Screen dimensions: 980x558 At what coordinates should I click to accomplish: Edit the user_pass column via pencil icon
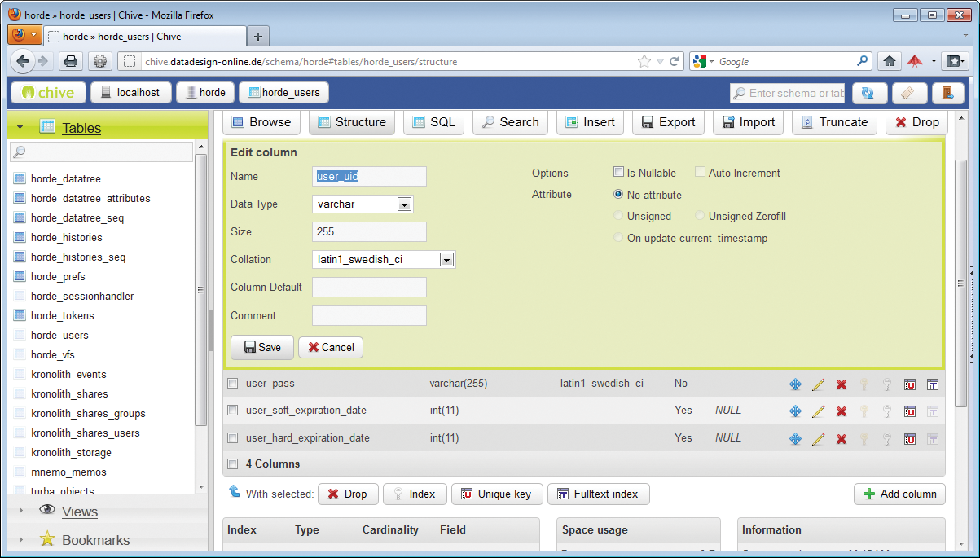(819, 384)
